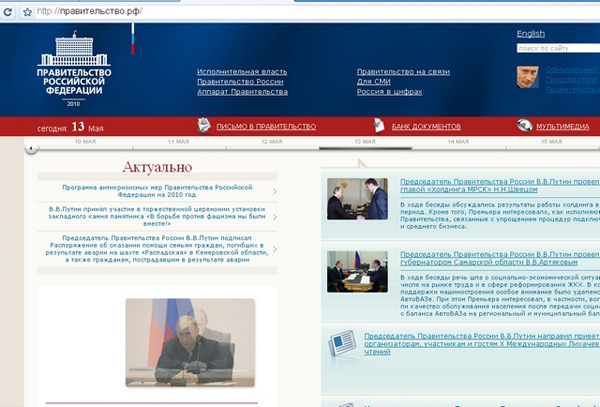This screenshot has height=407, width=600.
Task: Click the page favicon in the address bar
Action: pyautogui.click(x=27, y=10)
